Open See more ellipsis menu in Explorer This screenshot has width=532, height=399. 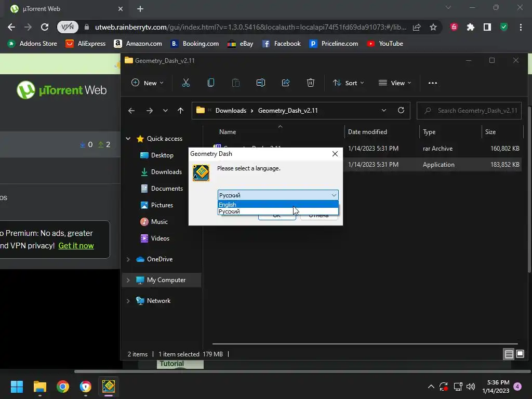[433, 83]
